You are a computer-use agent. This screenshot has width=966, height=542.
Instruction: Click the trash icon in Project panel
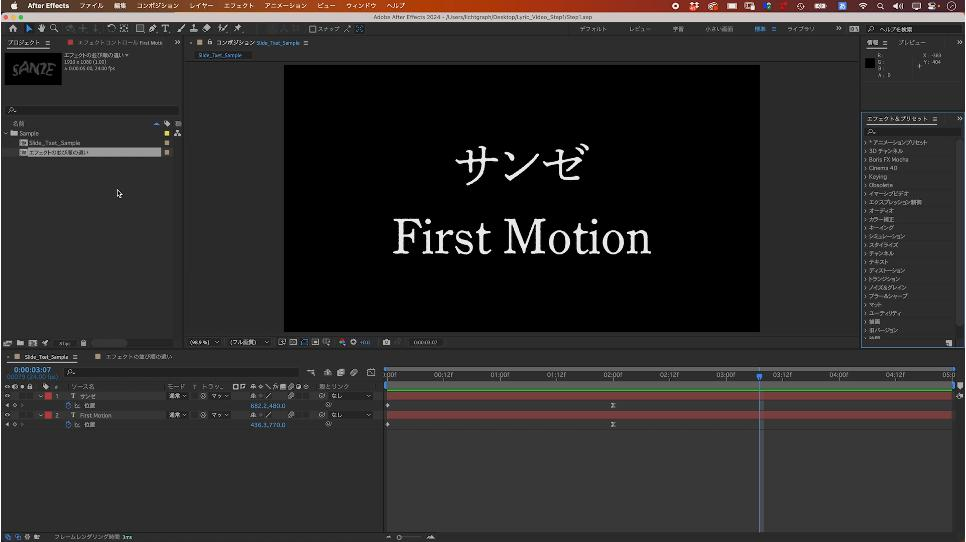(x=83, y=343)
